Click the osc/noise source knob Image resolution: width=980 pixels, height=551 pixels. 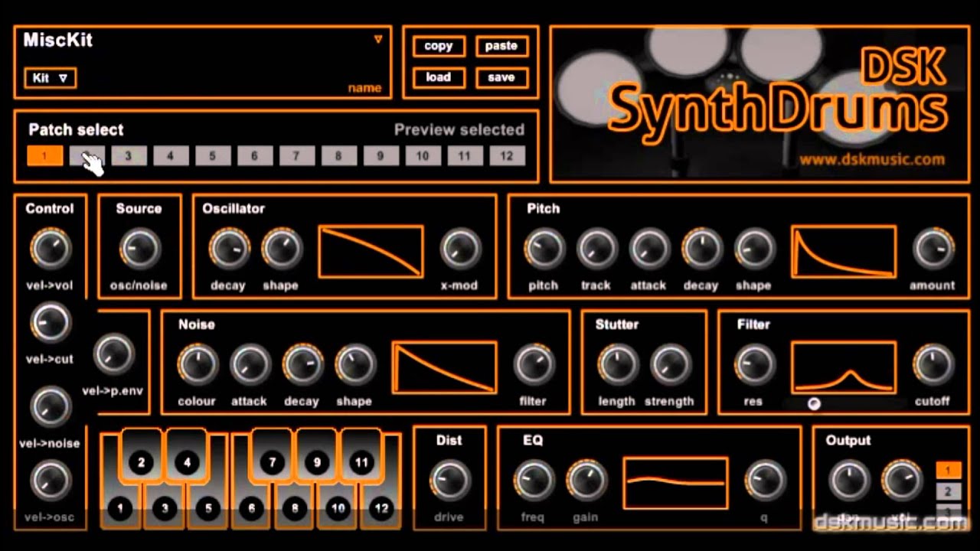(140, 249)
